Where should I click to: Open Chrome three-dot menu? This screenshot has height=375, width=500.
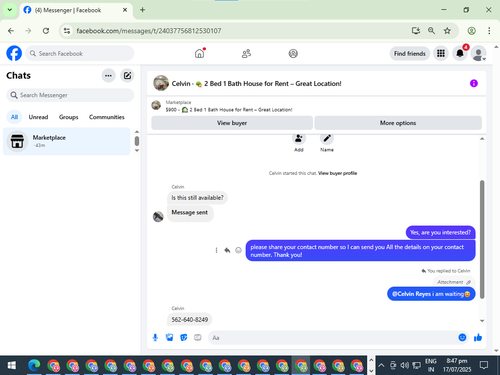(489, 31)
